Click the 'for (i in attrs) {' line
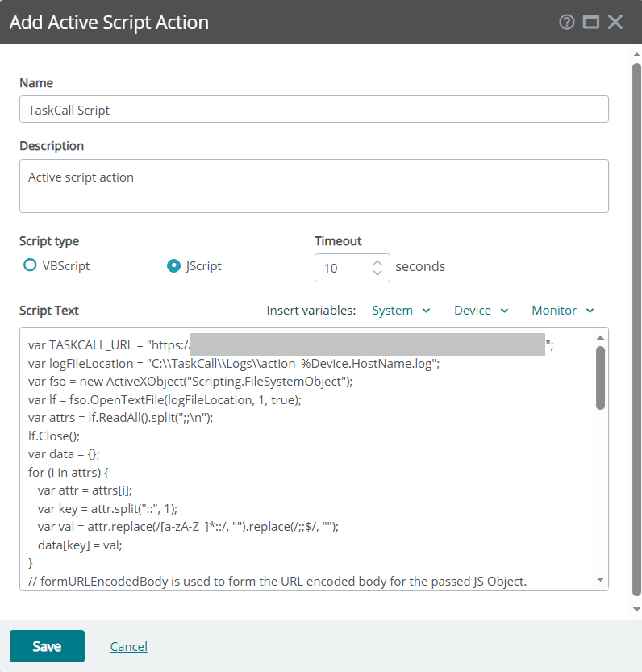 coord(68,472)
